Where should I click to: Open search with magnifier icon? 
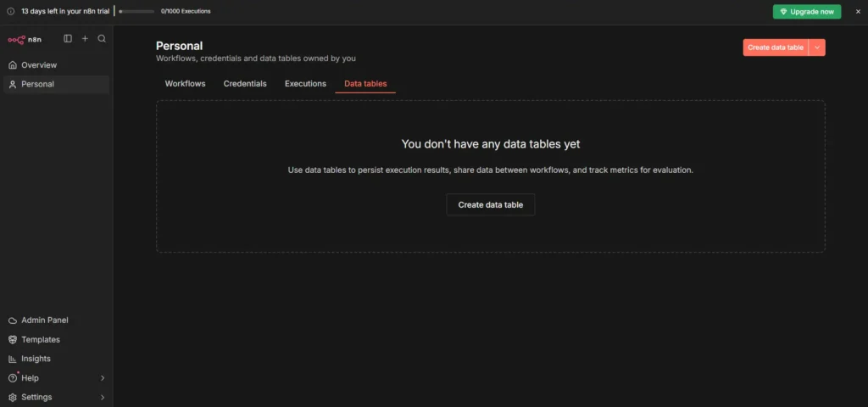[102, 39]
